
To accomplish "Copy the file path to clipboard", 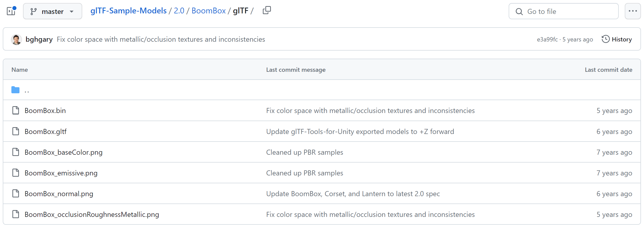I will [267, 10].
